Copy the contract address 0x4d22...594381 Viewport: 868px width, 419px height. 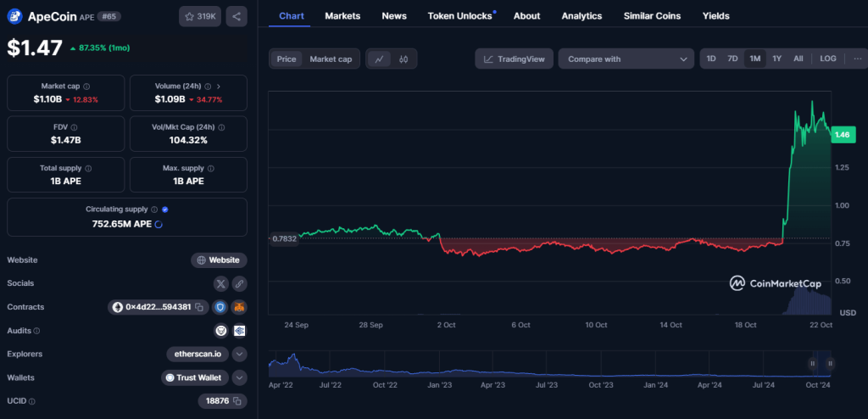click(199, 307)
